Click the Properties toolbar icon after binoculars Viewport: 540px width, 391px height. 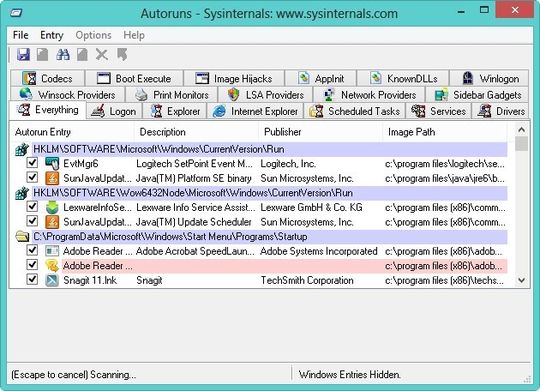click(x=82, y=55)
